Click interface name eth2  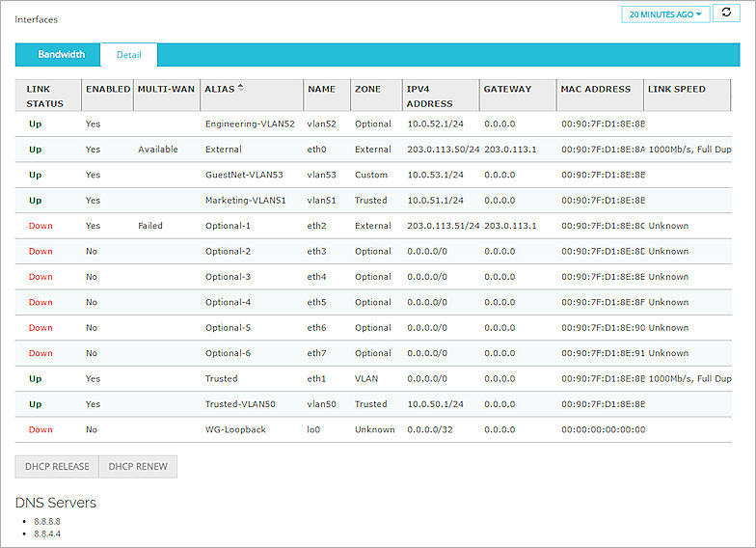(316, 226)
